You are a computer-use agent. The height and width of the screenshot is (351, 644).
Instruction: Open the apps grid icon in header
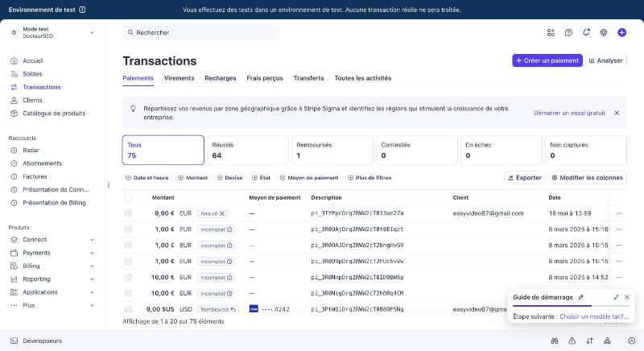point(551,32)
